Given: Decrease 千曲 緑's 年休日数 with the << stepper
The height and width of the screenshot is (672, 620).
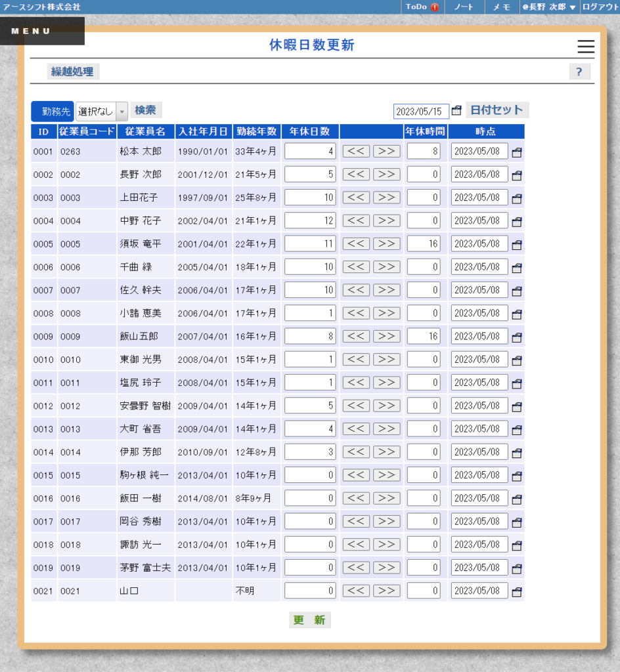Looking at the screenshot, I should 356,267.
